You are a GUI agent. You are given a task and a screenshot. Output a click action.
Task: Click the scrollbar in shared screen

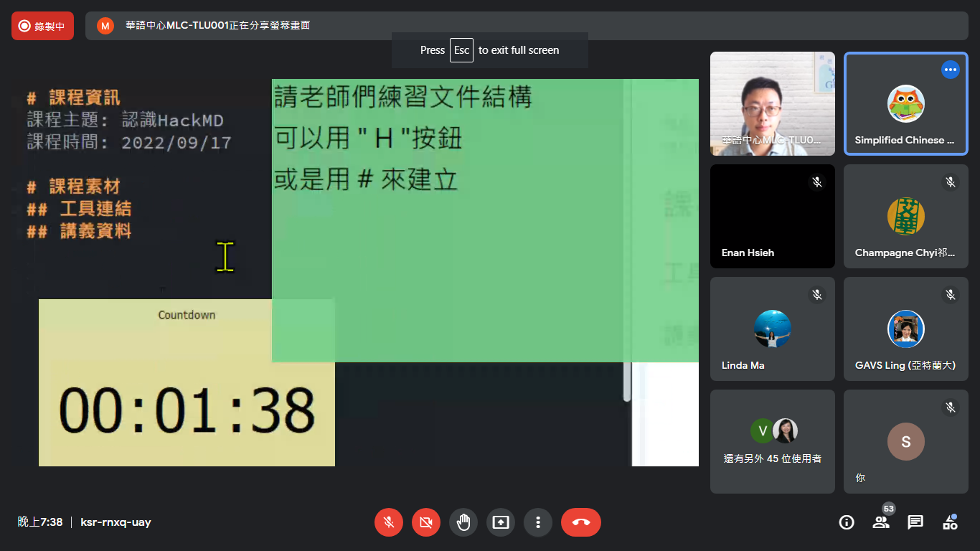[x=627, y=382]
